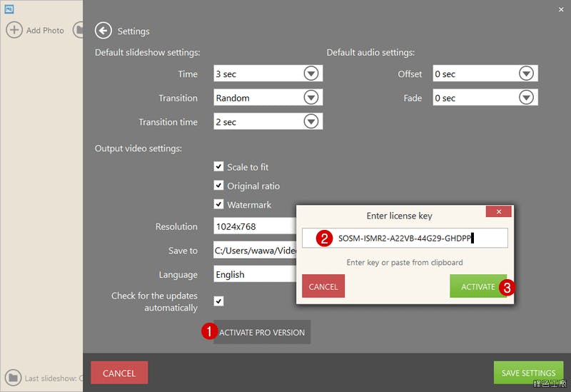The width and height of the screenshot is (571, 392).
Task: Click the Add Photo label
Action: (45, 31)
